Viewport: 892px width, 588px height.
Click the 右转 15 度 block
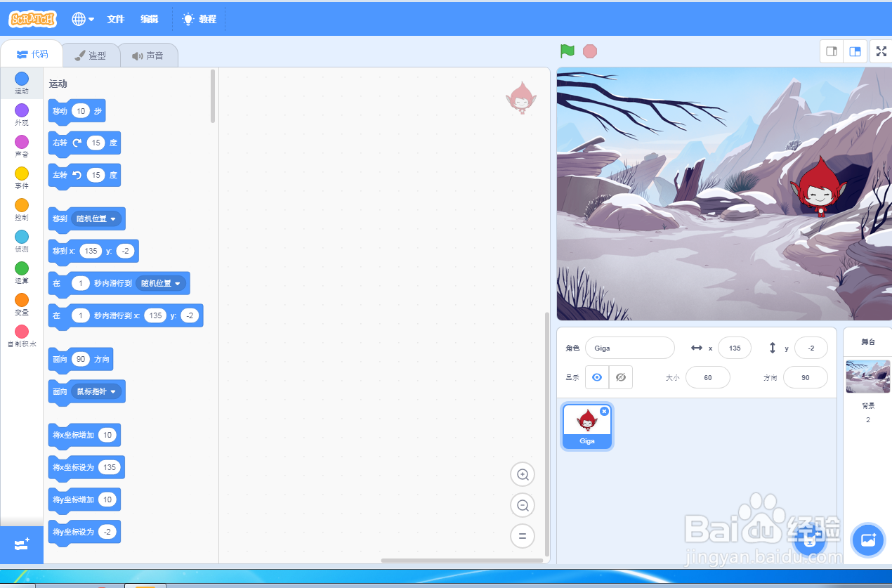(x=84, y=143)
